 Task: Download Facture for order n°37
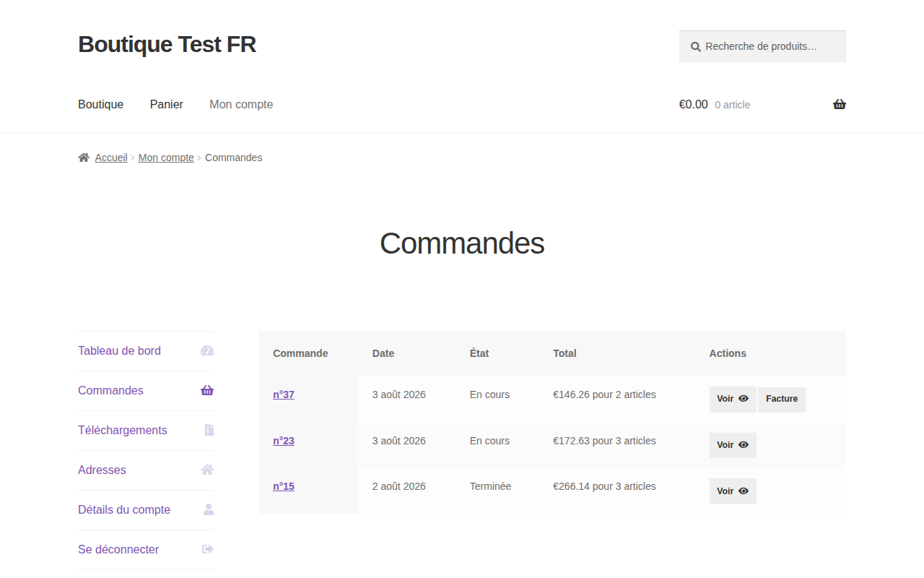(782, 400)
